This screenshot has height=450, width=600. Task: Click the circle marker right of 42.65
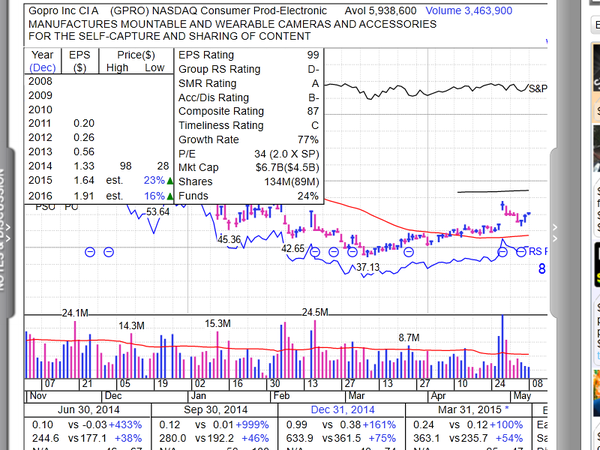click(x=315, y=252)
